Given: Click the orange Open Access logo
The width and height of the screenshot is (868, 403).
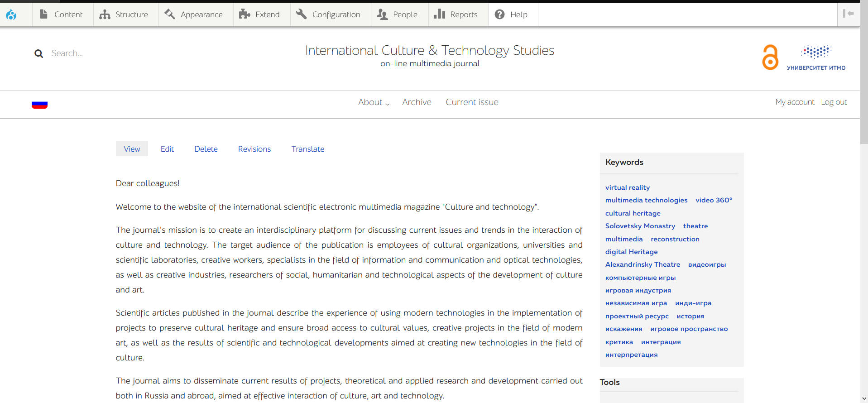Looking at the screenshot, I should pos(770,58).
